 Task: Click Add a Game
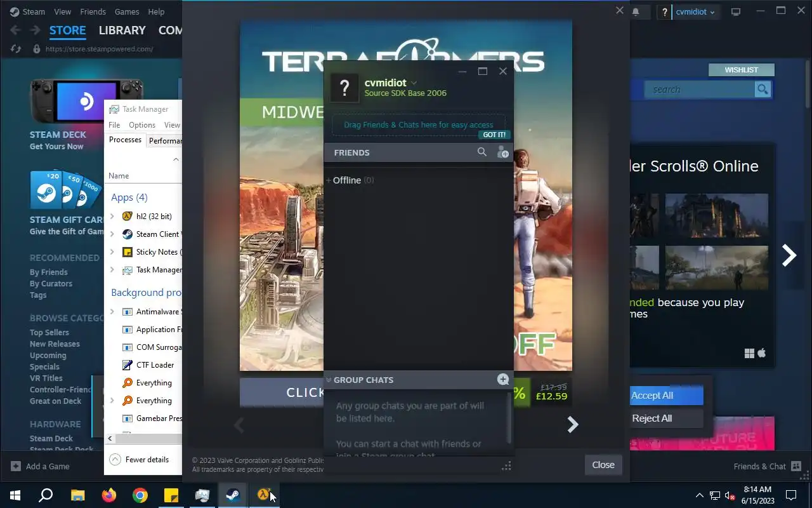click(x=41, y=466)
